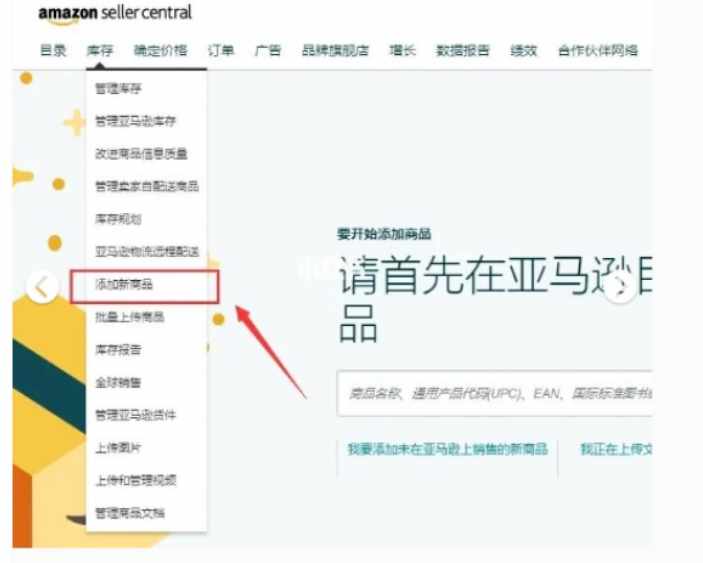
Task: Open the 绩效 menu
Action: tap(524, 50)
